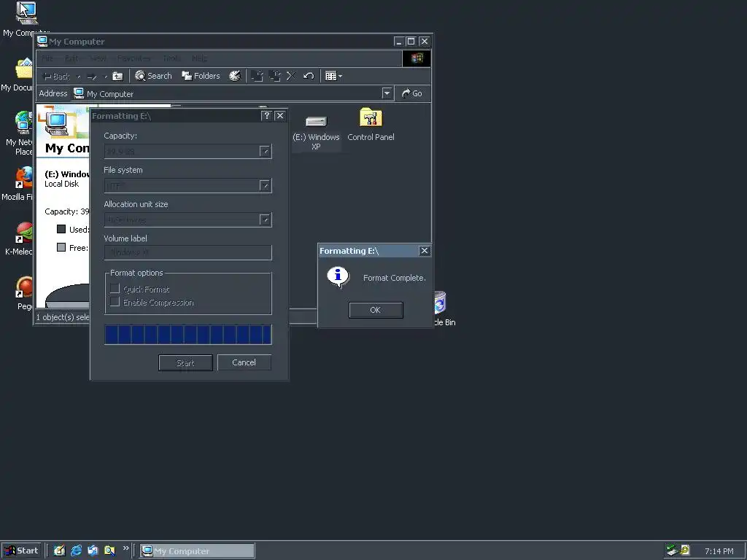Toggle the Quick Format checkbox
Viewport: 747px width, 560px height.
[115, 289]
